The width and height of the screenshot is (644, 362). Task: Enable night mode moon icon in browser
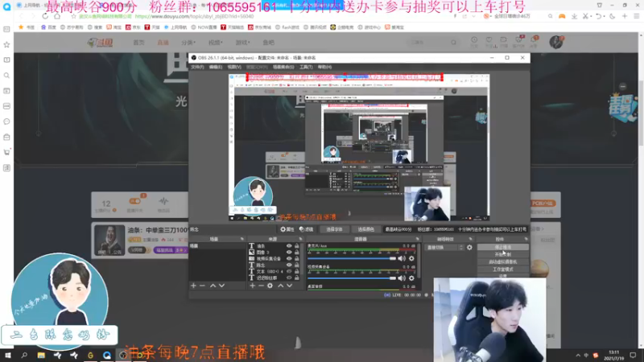pyautogui.click(x=613, y=16)
